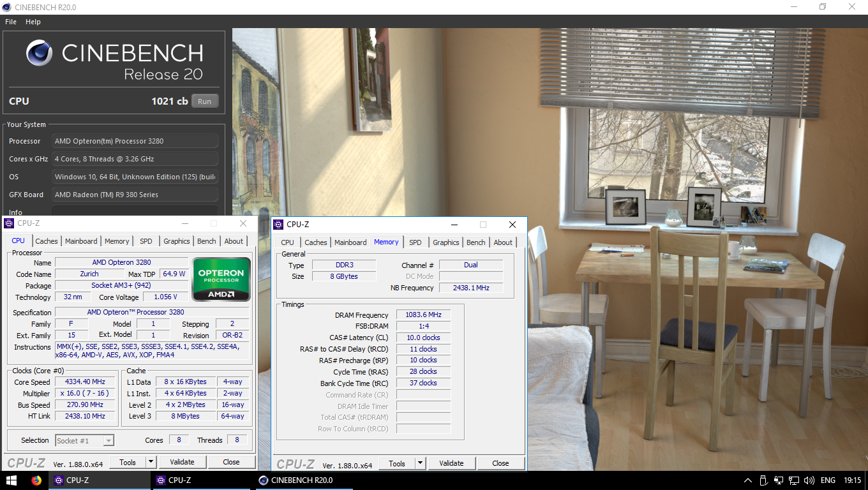Viewport: 868px width, 490px height.
Task: Click the Core Speed value 4334.40 MHz
Action: point(85,382)
